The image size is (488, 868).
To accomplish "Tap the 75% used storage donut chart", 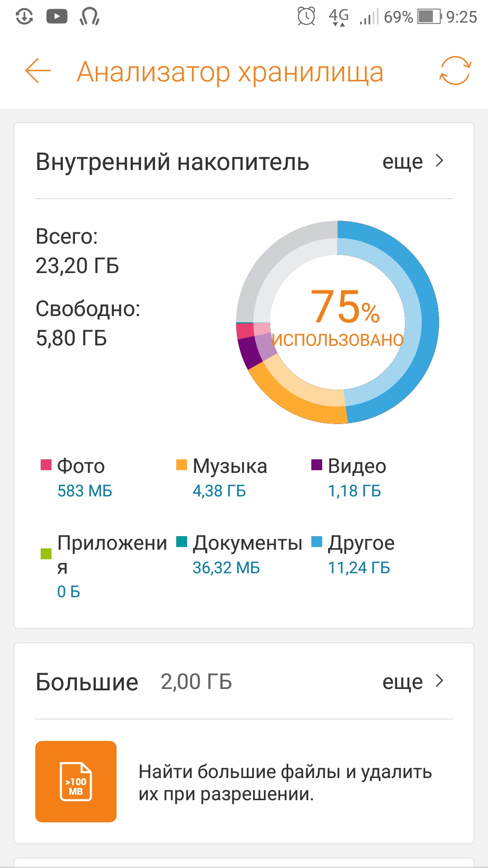I will point(338,322).
